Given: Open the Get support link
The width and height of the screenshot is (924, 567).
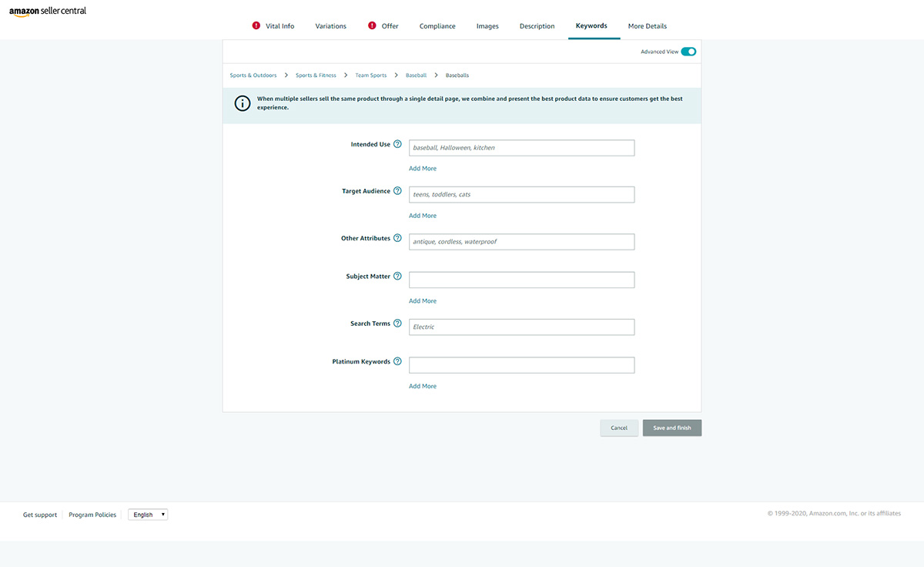Looking at the screenshot, I should coord(40,515).
